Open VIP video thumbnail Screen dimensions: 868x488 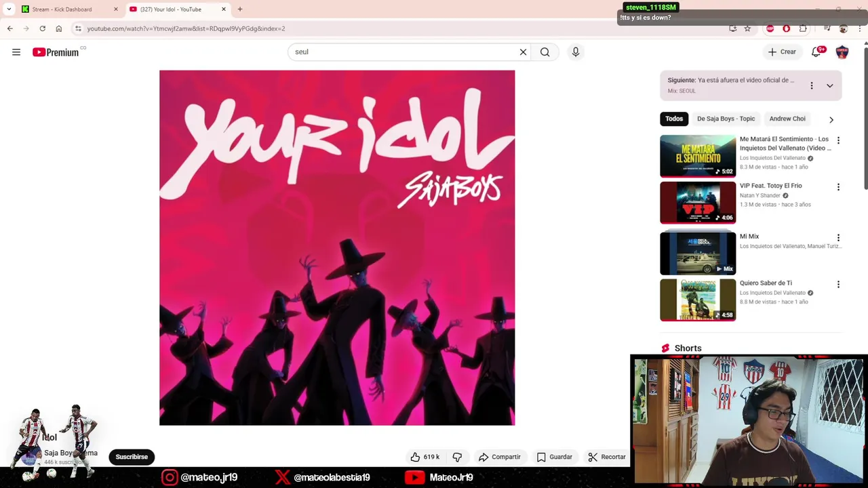tap(698, 203)
